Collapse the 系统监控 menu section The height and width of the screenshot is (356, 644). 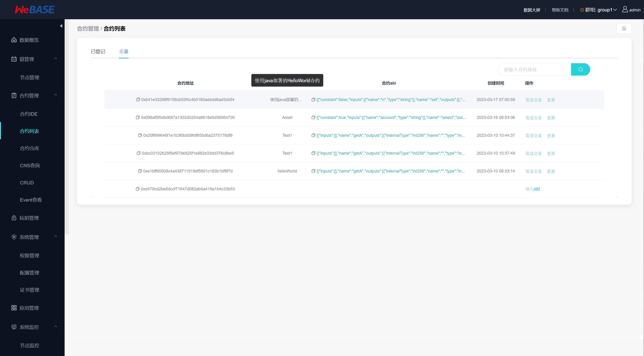pyautogui.click(x=55, y=327)
